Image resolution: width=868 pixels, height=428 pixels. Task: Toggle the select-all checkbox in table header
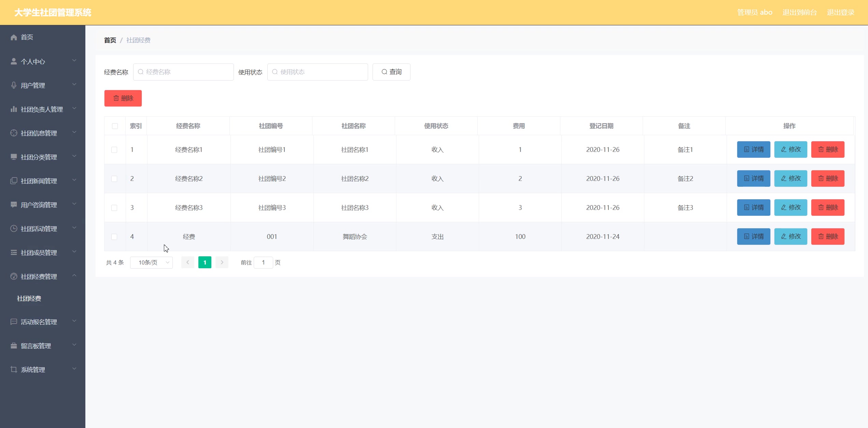(115, 126)
